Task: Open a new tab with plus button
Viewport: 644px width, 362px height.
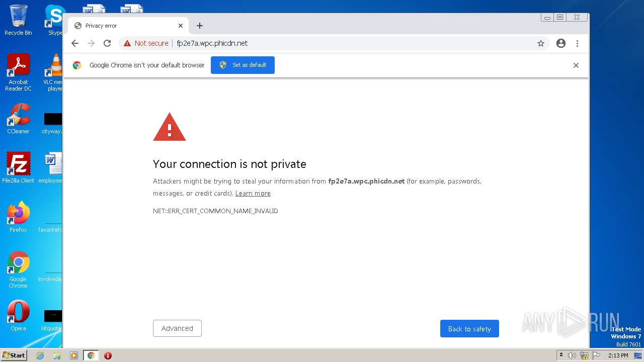Action: [x=200, y=26]
